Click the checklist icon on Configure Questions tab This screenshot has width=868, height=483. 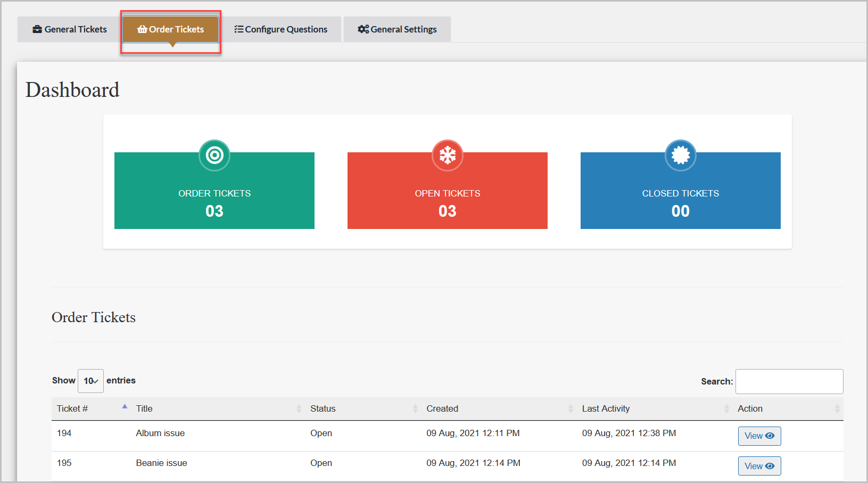coord(239,29)
